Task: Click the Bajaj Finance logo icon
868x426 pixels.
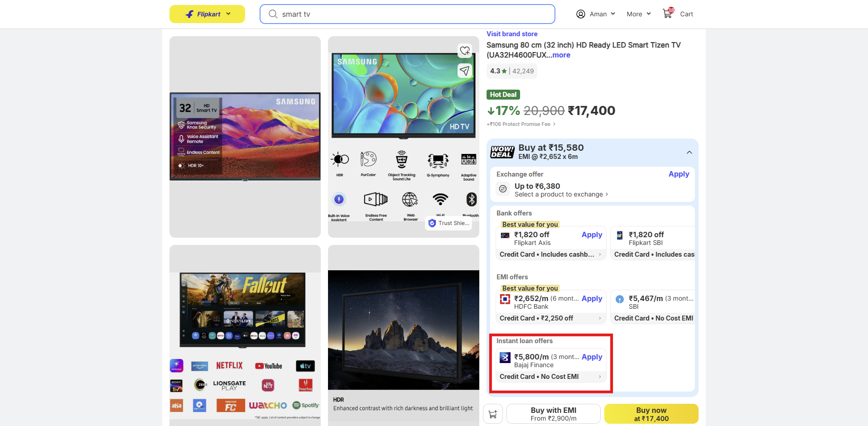Action: 505,358
